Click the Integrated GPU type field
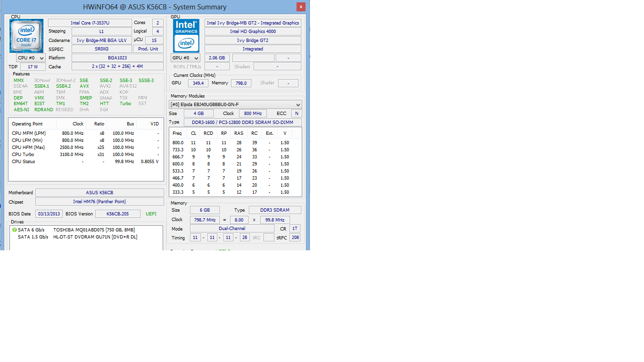Image resolution: width=644 pixels, height=362 pixels. point(253,49)
